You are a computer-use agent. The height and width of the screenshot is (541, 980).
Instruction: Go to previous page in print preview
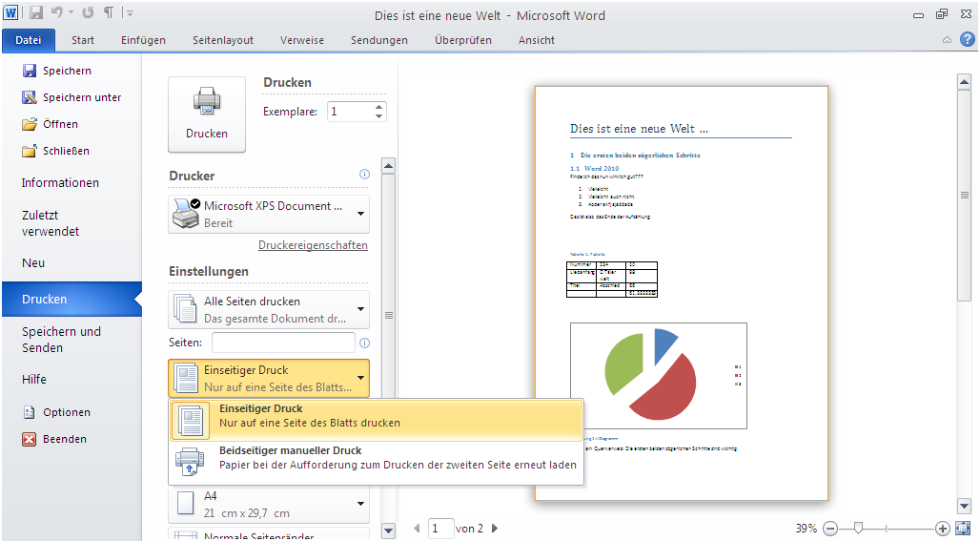tap(417, 529)
